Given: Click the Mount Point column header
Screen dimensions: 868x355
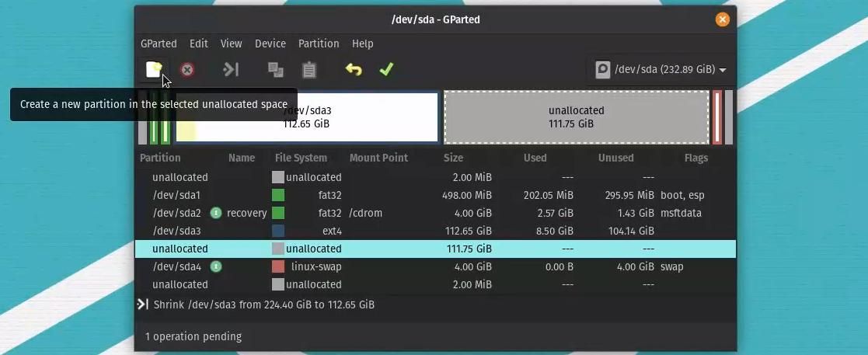Looking at the screenshot, I should (x=378, y=158).
